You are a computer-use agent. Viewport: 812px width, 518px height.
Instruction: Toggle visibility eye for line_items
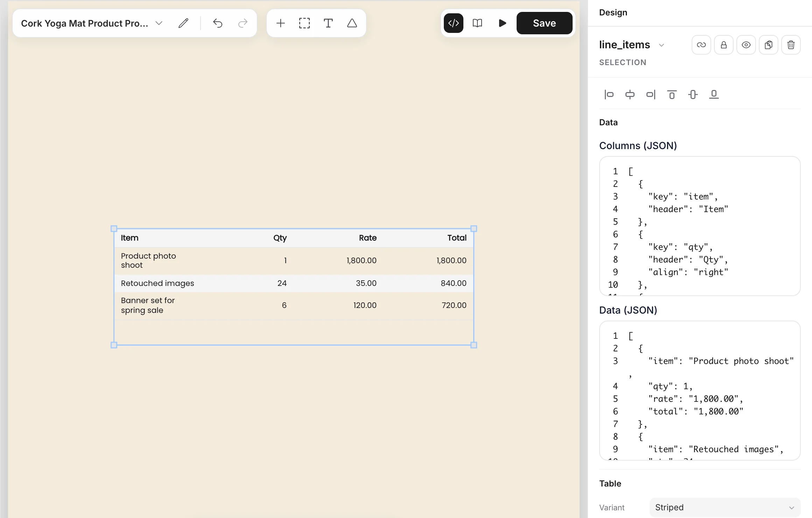tap(746, 45)
